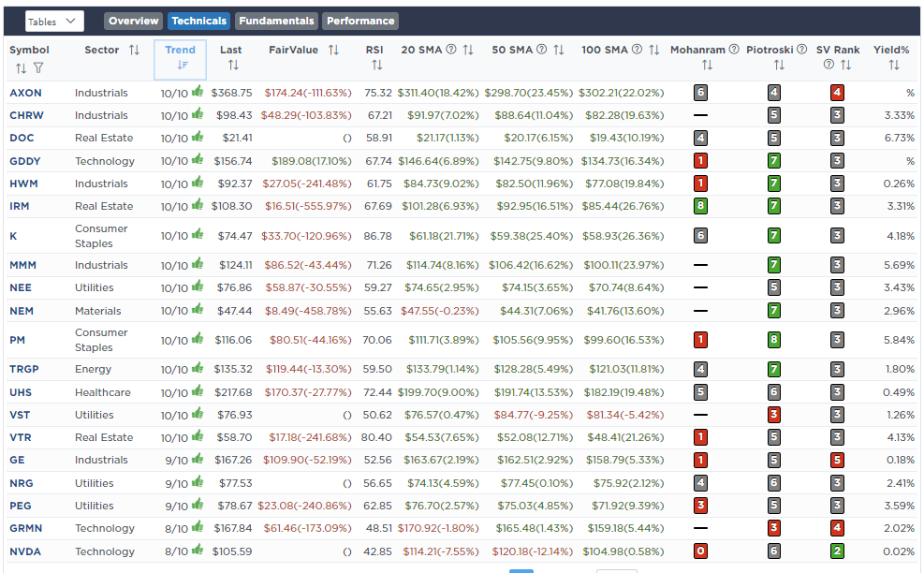Show help for Mohanram score
Screen dimensions: 924x573
[x=734, y=50]
